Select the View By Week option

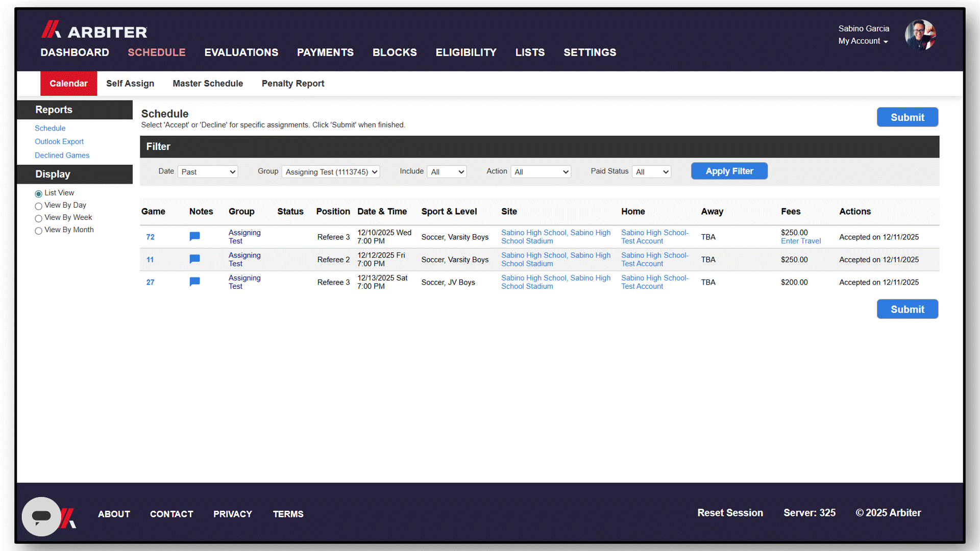click(x=39, y=218)
